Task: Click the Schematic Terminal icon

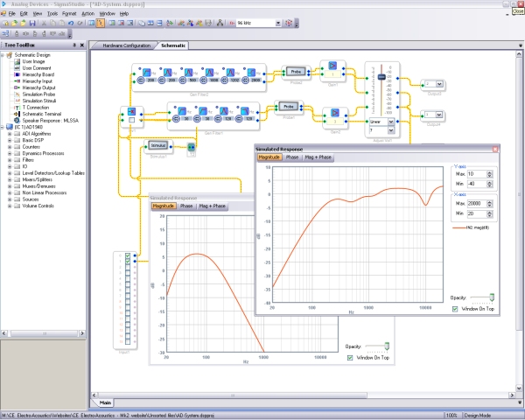Action: (x=16, y=114)
